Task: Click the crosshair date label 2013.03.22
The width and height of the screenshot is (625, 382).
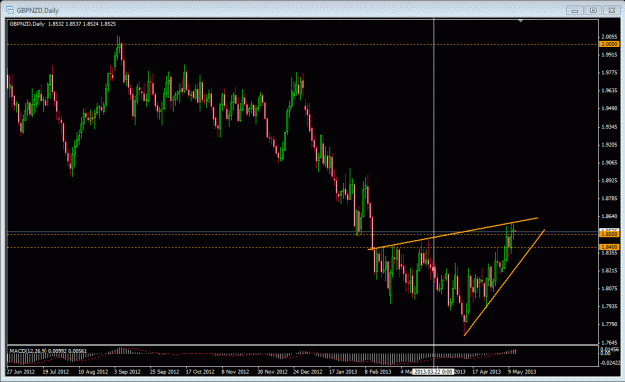Action: [x=433, y=372]
